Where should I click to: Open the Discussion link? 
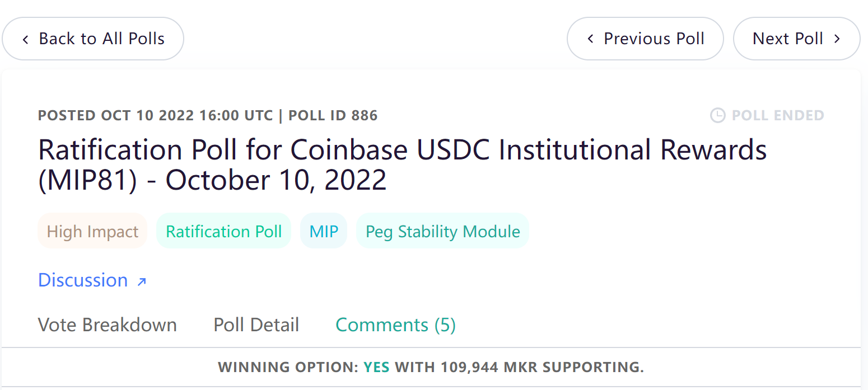click(x=83, y=280)
